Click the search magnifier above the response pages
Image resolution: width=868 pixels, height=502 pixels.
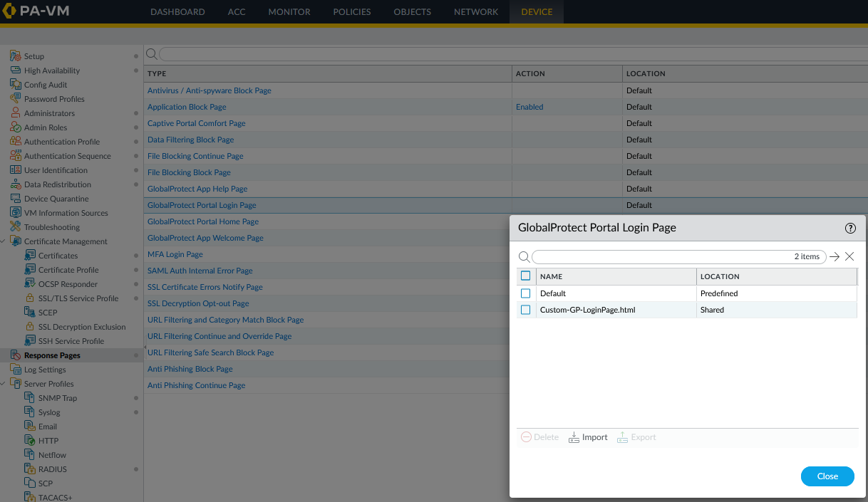[x=151, y=53]
